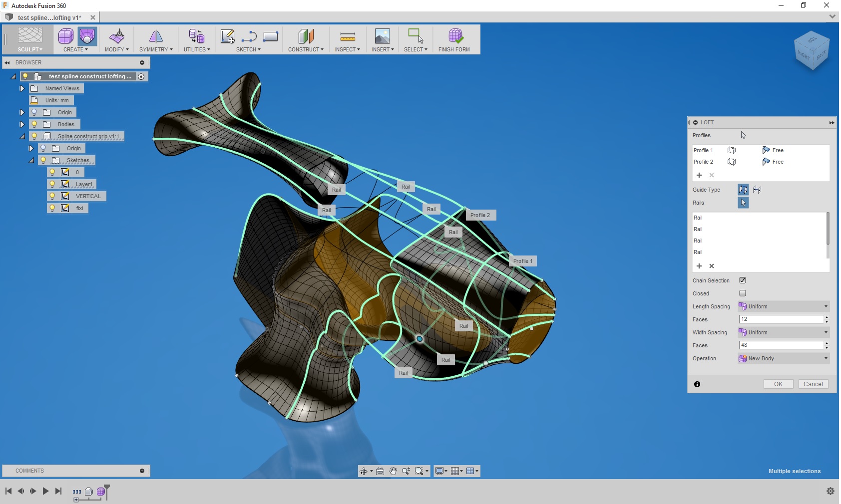Screen dimensions: 841x504
Task: Open timeline settings gear icon
Action: pyautogui.click(x=831, y=491)
